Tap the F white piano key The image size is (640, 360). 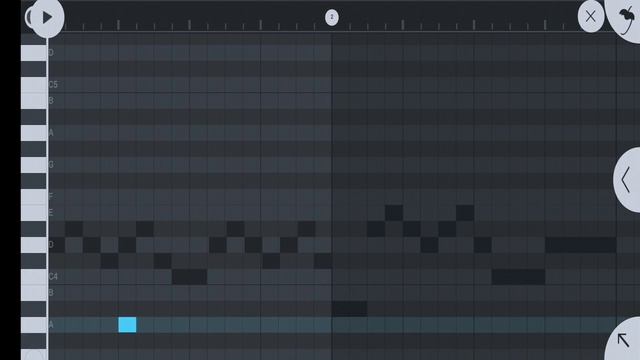click(33, 197)
